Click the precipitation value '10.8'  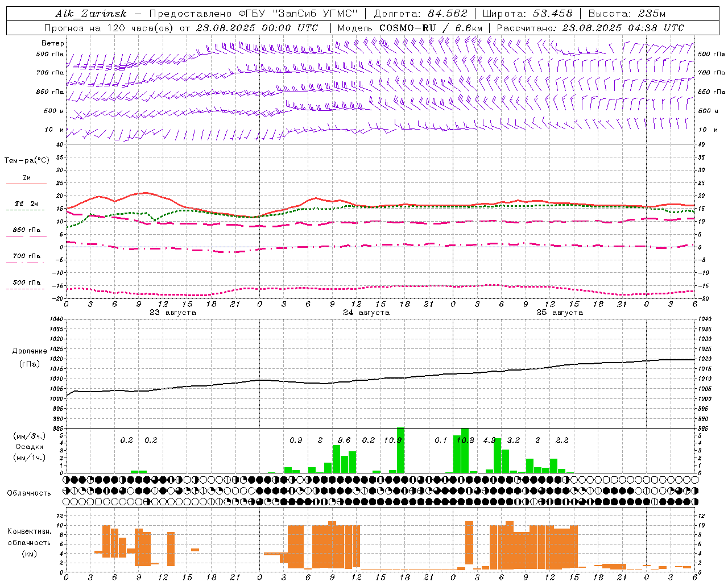465,440
